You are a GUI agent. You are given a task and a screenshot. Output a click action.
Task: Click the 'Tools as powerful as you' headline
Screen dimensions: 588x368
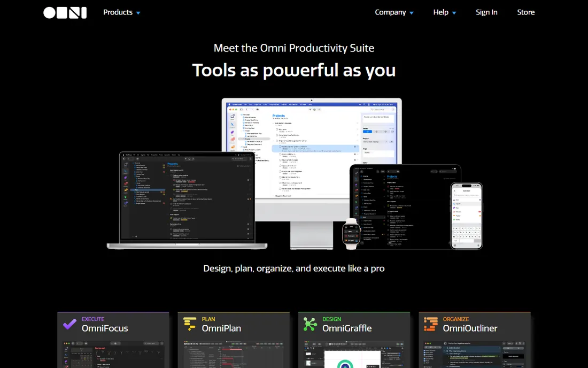tap(293, 71)
